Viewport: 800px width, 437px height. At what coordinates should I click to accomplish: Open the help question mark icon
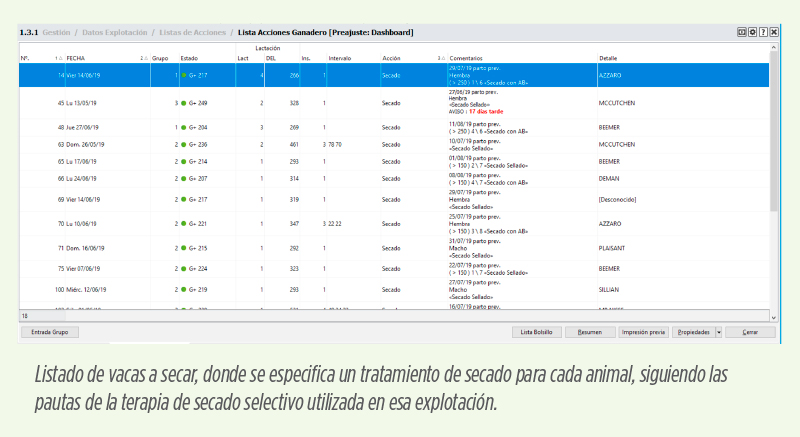pos(763,32)
